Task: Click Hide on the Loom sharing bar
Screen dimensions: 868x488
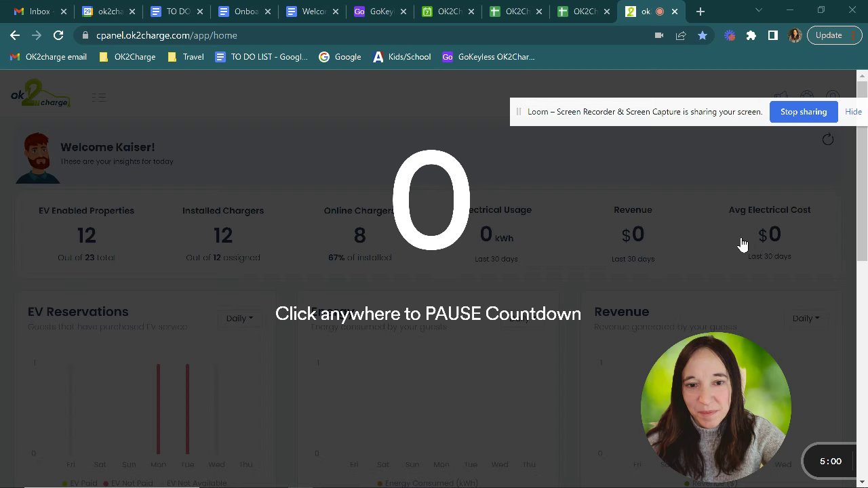Action: pyautogui.click(x=853, y=112)
